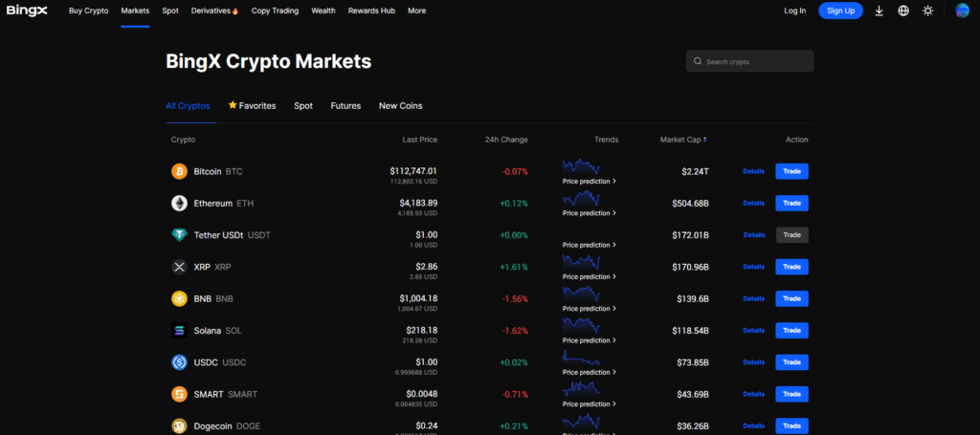Screen dimensions: 980x435
Task: Click the Favorites star icon
Action: click(x=233, y=105)
